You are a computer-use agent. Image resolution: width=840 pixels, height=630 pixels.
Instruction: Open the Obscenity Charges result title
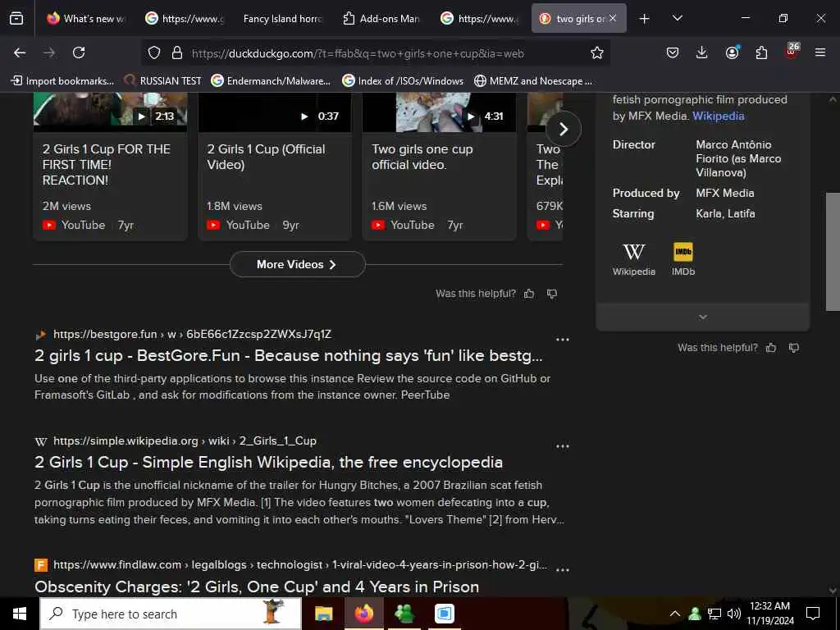coord(257,587)
